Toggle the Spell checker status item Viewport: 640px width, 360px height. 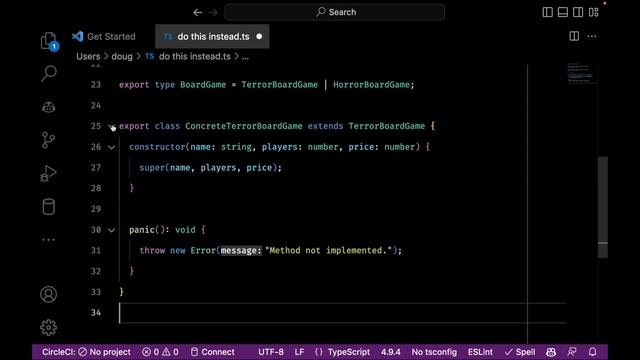point(520,352)
